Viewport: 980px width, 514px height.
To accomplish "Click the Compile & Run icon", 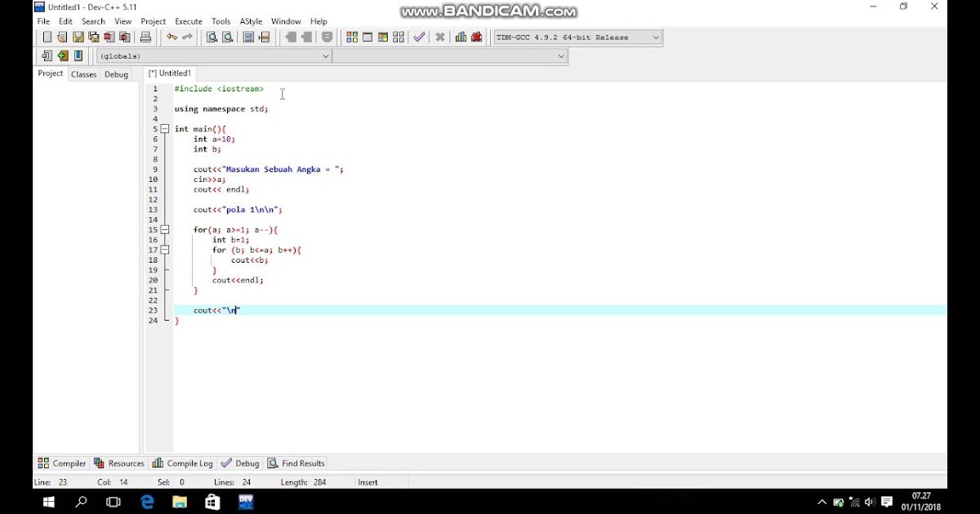I will click(383, 37).
